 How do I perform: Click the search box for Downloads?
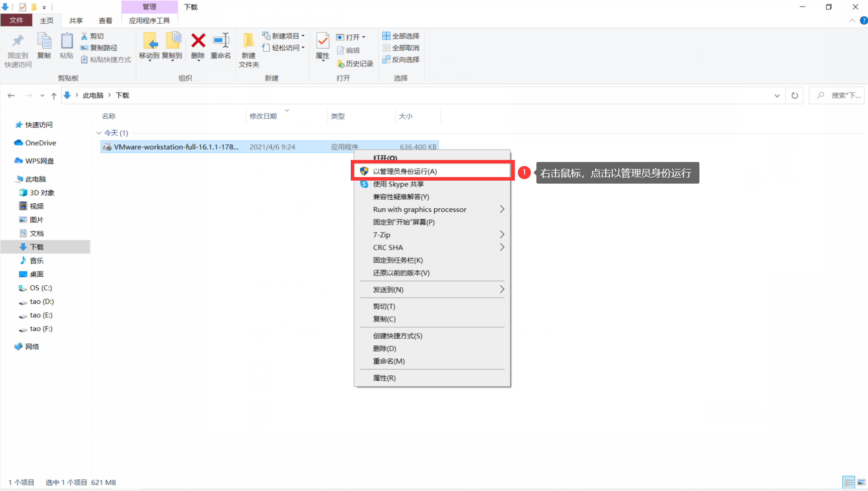point(836,96)
